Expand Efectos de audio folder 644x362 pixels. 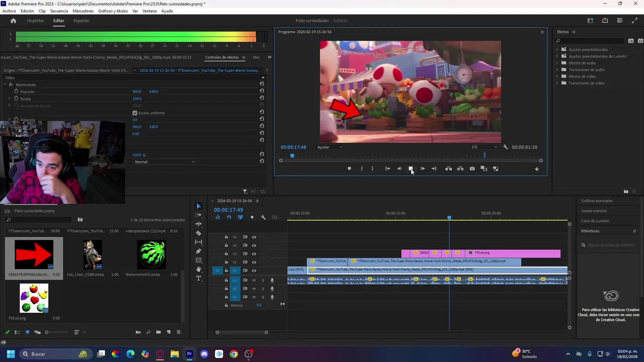(557, 63)
